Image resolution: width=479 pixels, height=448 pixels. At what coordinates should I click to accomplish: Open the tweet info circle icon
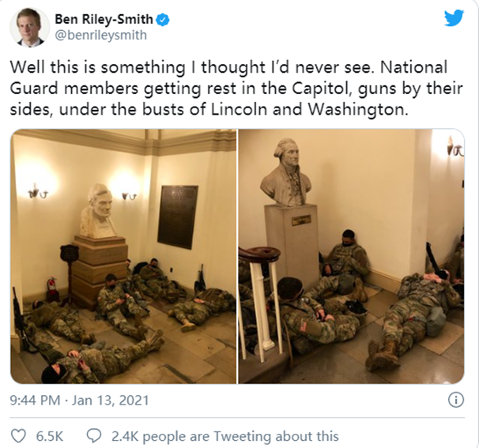(456, 400)
